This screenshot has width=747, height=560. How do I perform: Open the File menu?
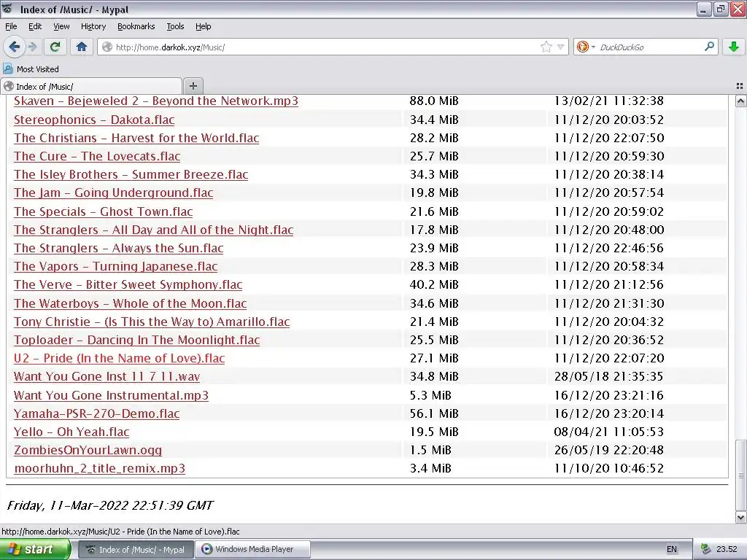(11, 26)
